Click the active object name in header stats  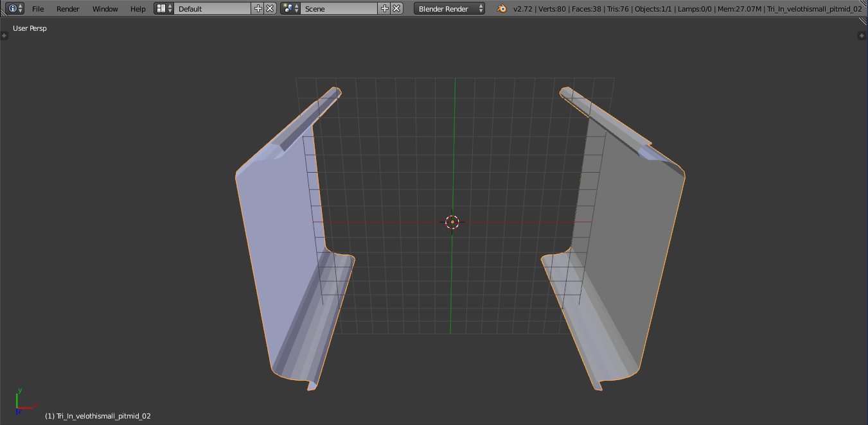pyautogui.click(x=815, y=9)
